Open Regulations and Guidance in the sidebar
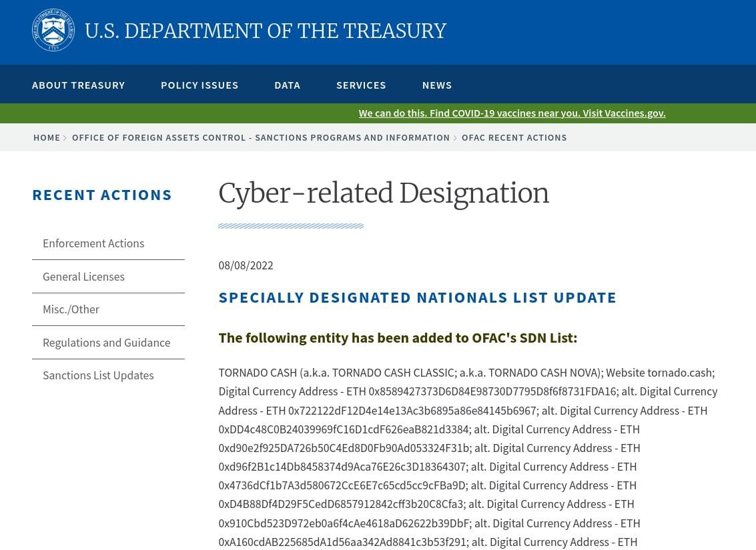Image resolution: width=756 pixels, height=550 pixels. (106, 343)
